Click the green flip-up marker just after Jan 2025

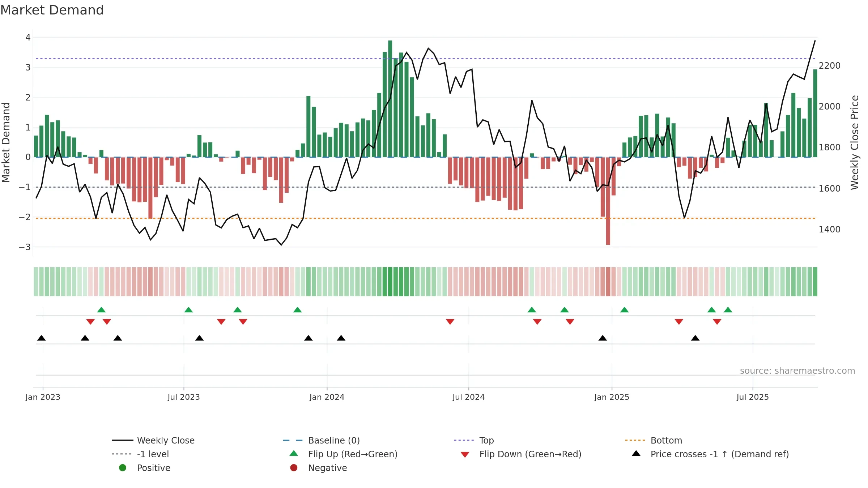[x=624, y=310]
